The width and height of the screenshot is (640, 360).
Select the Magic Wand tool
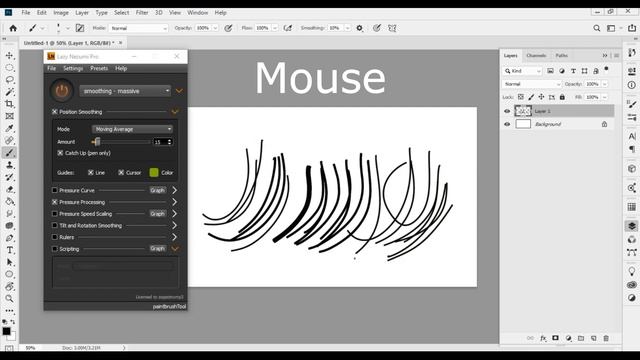pos(9,92)
